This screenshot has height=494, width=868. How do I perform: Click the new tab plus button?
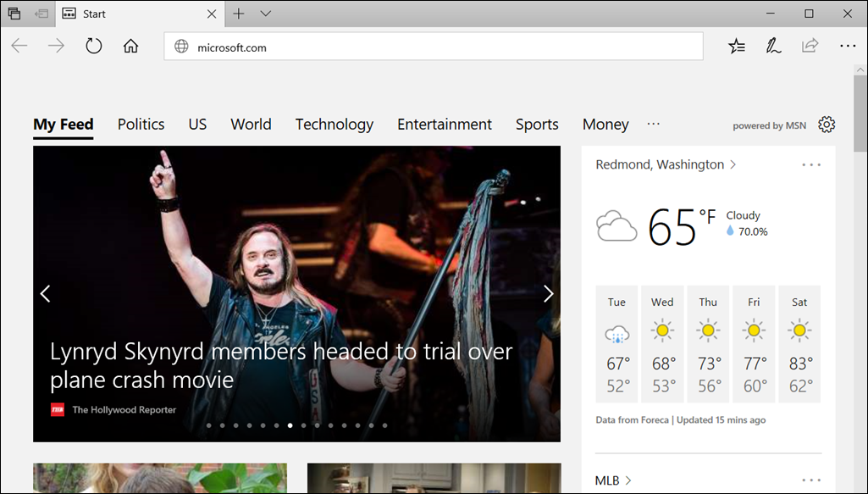239,14
